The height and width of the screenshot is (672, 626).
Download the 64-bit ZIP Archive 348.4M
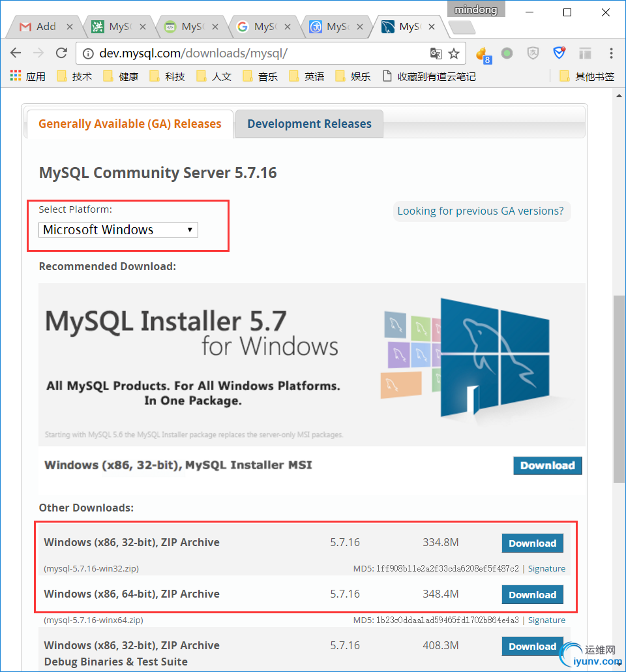(533, 594)
